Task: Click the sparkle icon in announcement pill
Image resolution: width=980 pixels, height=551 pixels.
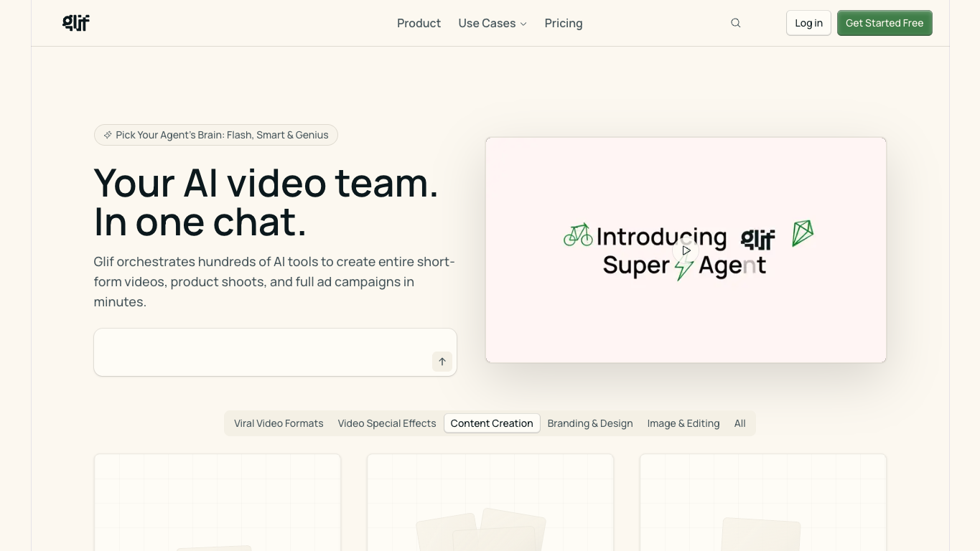Action: click(x=108, y=135)
